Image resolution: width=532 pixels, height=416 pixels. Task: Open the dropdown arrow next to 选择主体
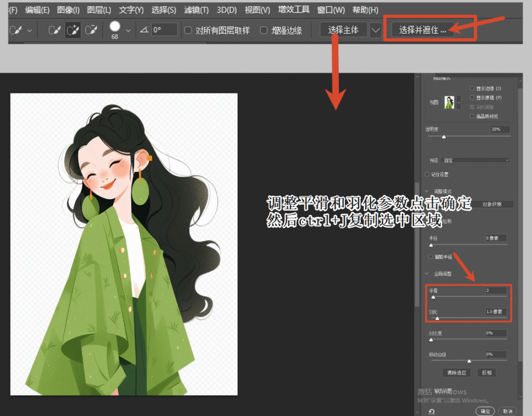(x=375, y=30)
